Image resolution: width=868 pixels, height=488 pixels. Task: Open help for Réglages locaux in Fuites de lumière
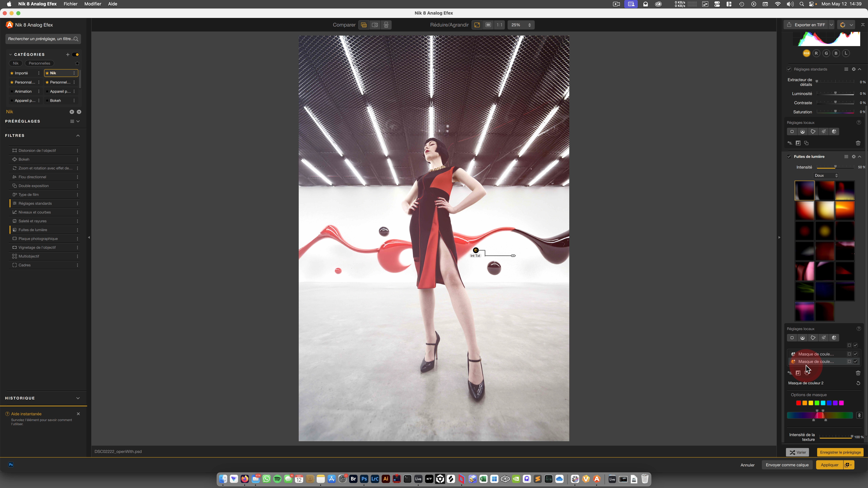(859, 329)
